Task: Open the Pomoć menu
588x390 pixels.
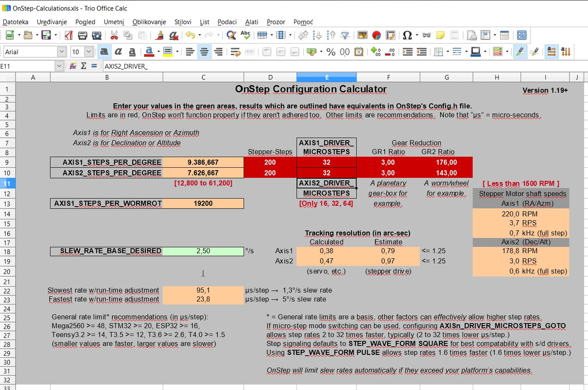Action: pos(303,22)
